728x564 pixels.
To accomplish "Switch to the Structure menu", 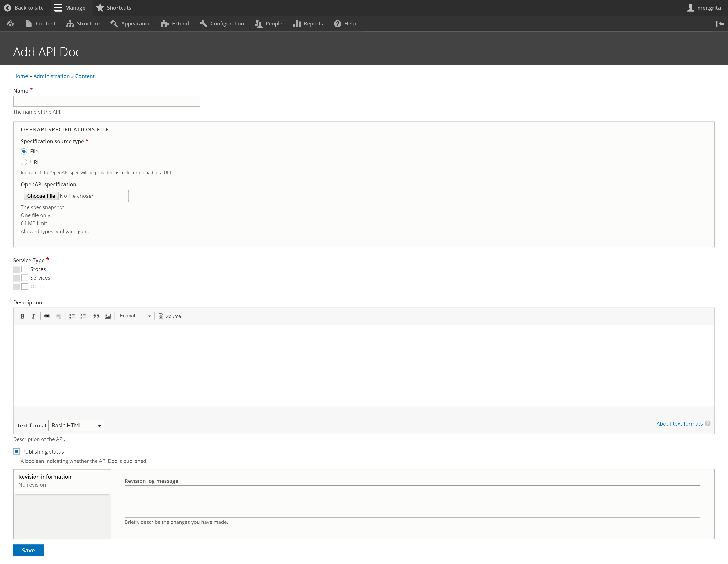I will (x=83, y=23).
